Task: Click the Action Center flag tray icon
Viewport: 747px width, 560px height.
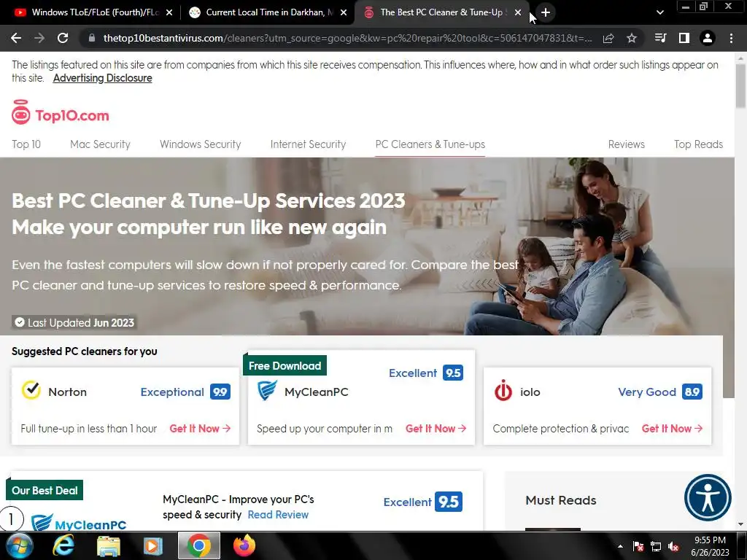Action: point(638,547)
